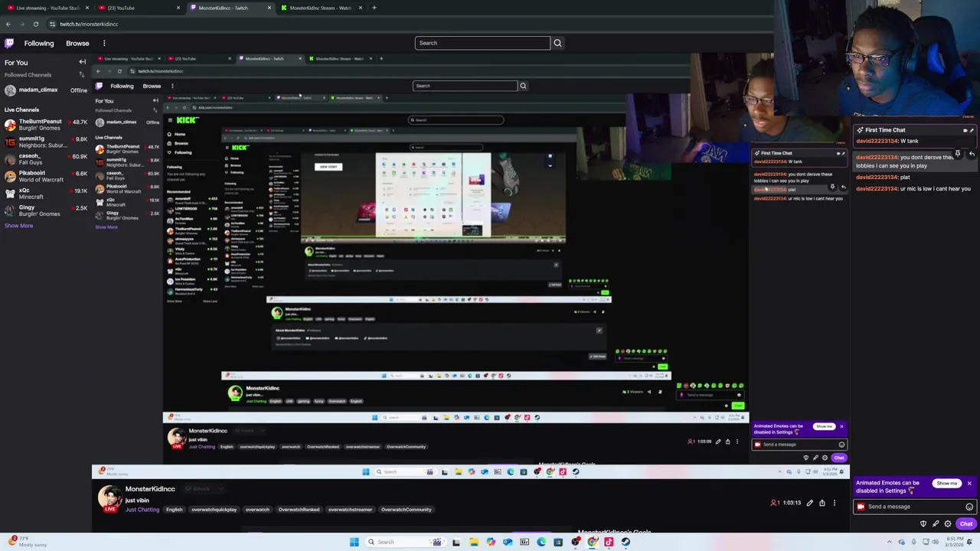Click the OverwatchCommunity tag

tap(407, 510)
